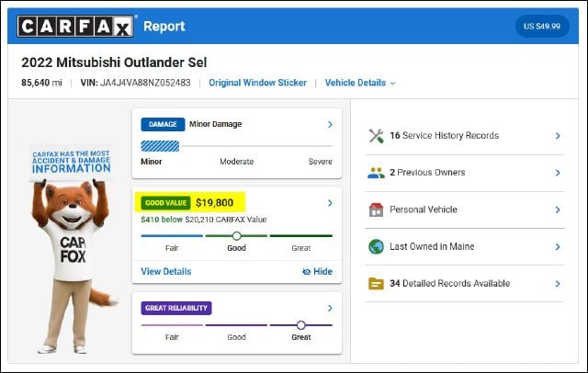
Task: Hide the value card with Hide toggle
Action: pos(317,271)
